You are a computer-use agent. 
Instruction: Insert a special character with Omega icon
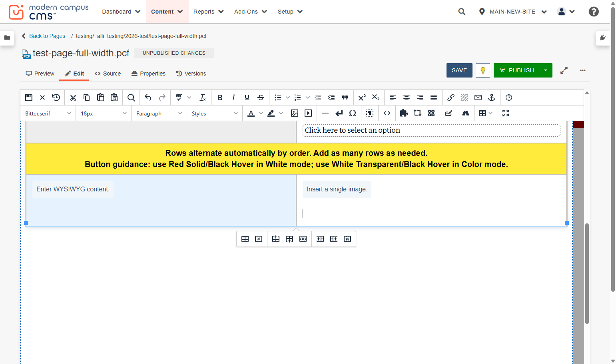point(353,113)
